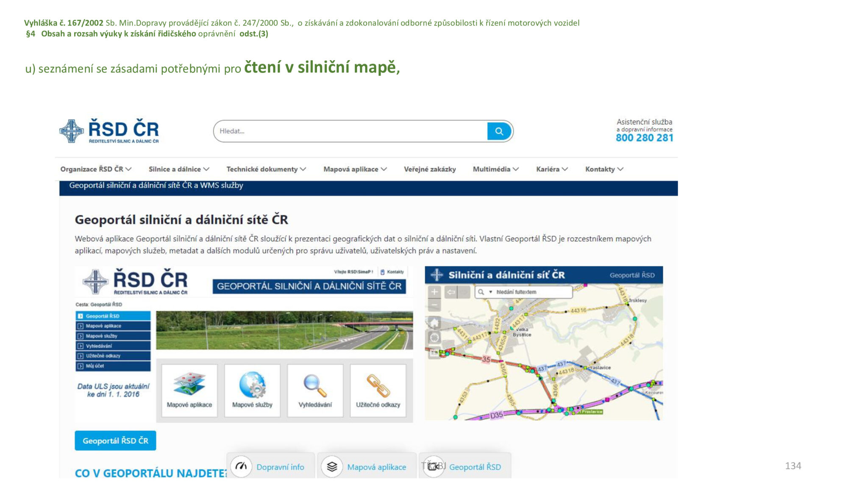The height and width of the screenshot is (488, 868).
Task: Click Geoportál ŘSD link text at bottom
Action: click(475, 467)
